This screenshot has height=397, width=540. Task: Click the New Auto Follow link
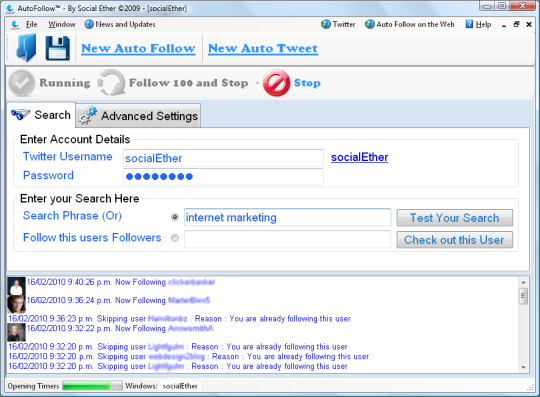(x=138, y=49)
